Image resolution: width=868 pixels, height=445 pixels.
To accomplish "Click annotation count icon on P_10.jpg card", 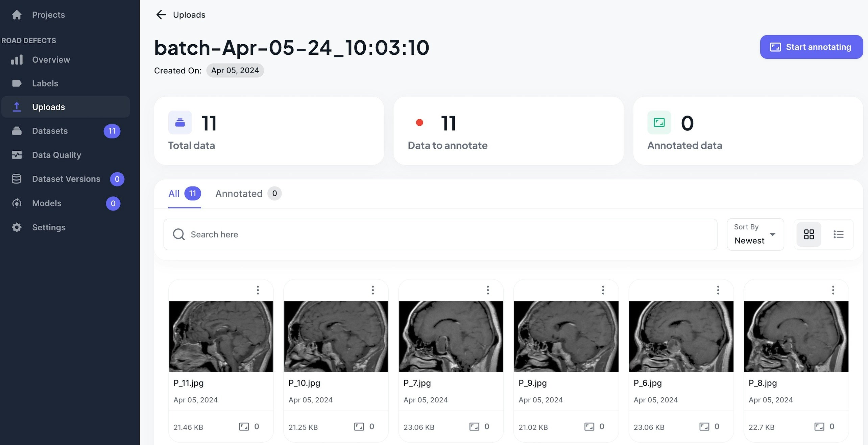I will 359,426.
